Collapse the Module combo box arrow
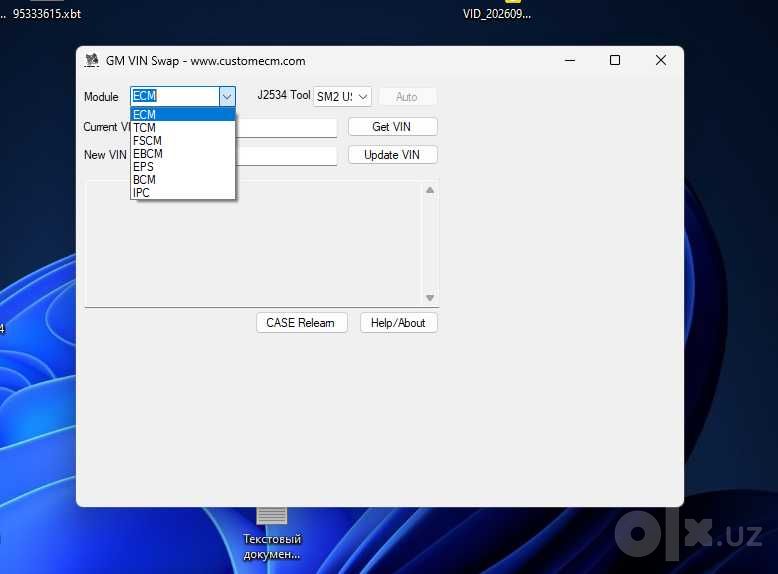778x574 pixels. tap(227, 96)
